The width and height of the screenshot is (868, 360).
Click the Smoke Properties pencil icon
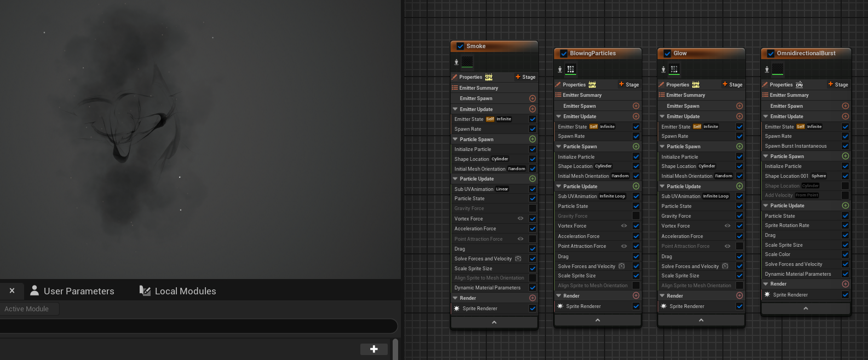click(x=455, y=77)
